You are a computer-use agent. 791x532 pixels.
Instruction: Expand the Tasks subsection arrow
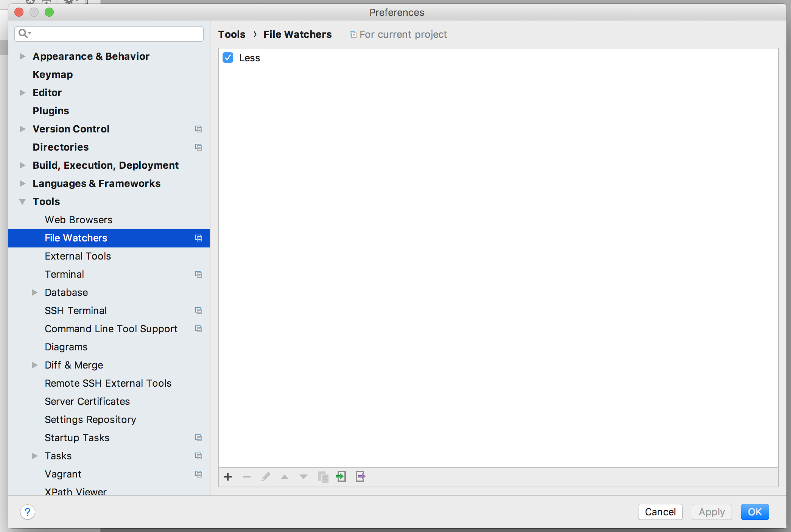pyautogui.click(x=34, y=456)
